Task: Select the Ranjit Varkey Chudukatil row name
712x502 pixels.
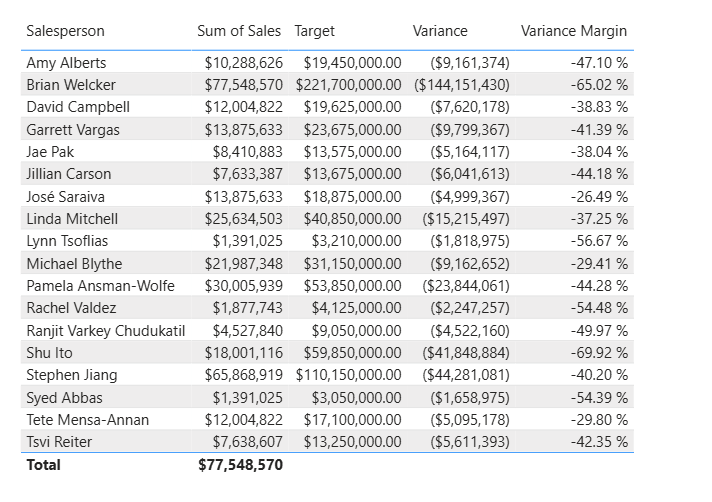Action: point(105,330)
